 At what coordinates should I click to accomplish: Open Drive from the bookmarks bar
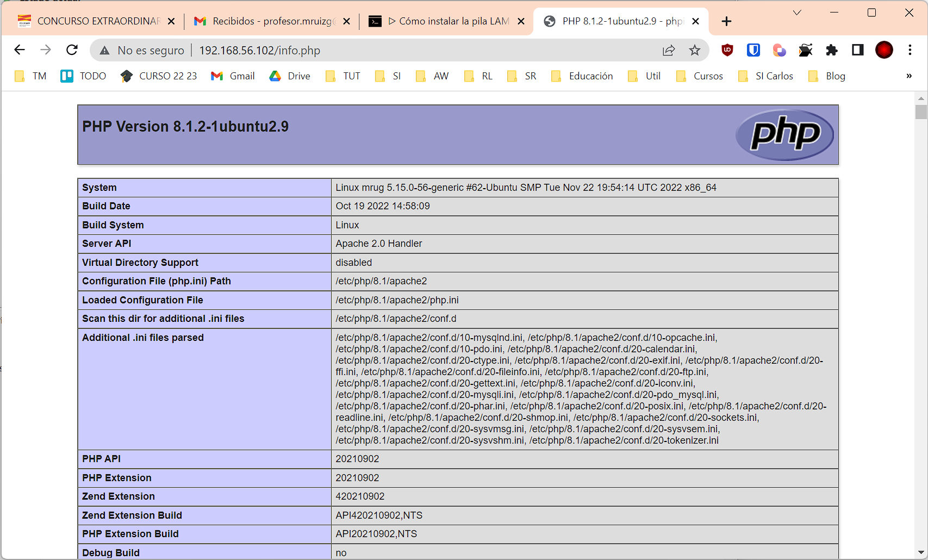tap(290, 76)
